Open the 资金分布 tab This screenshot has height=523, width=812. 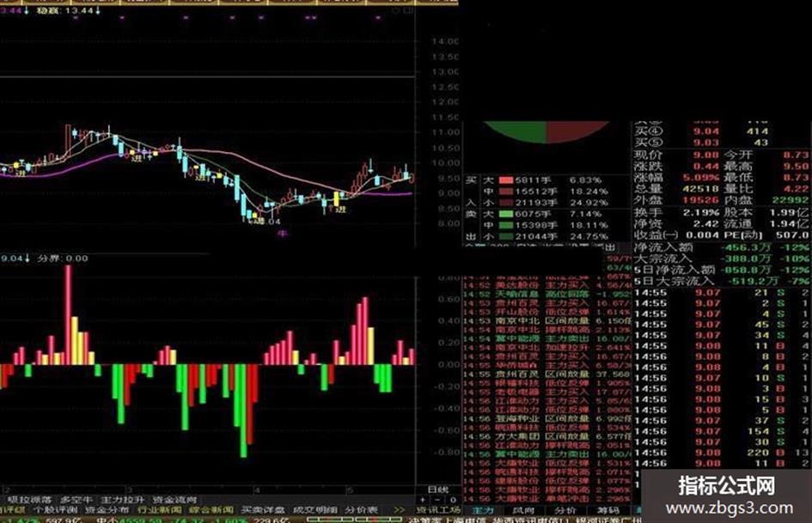point(106,510)
